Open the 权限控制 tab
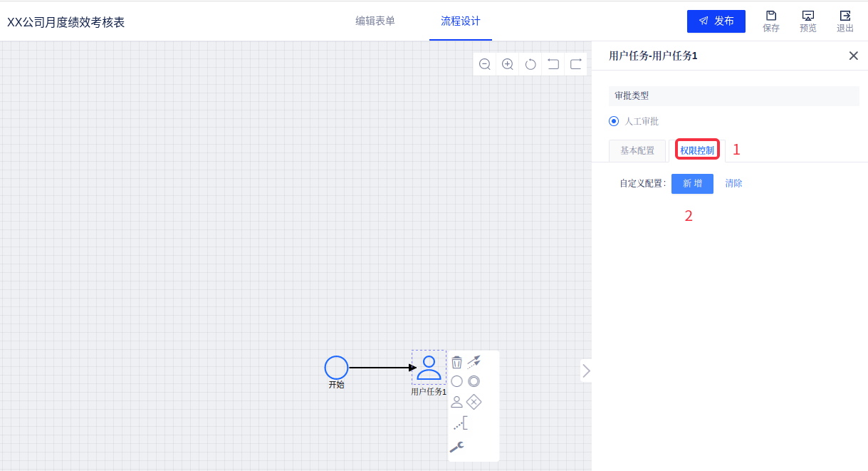Viewport: 868px width, 471px height. click(697, 150)
